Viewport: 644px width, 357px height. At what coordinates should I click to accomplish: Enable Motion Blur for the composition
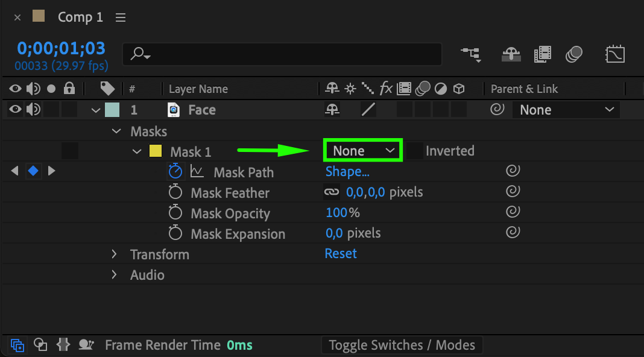(x=574, y=54)
